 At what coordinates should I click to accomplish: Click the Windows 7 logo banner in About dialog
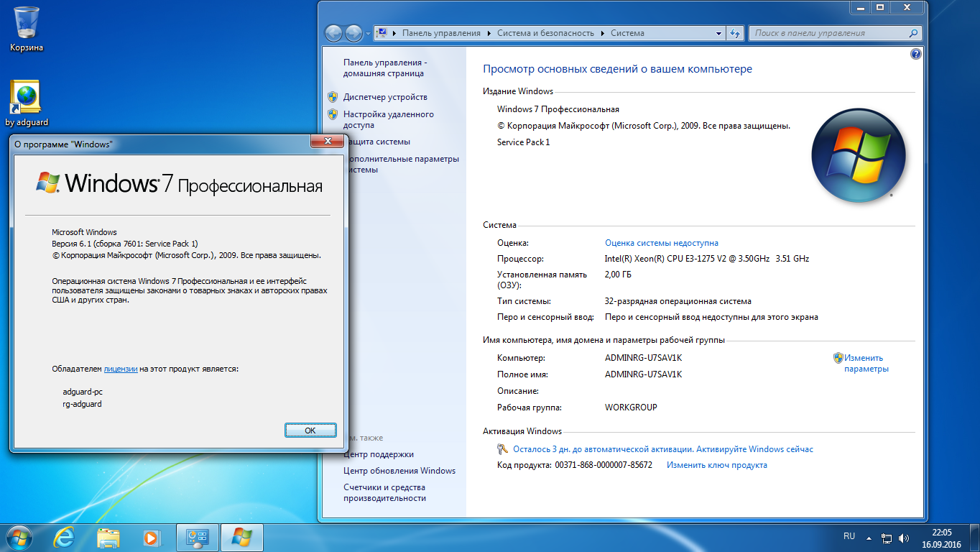(179, 183)
